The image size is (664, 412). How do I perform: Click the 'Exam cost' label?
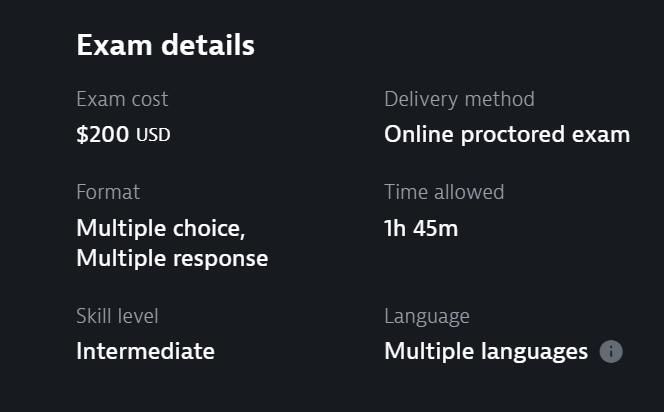click(x=122, y=99)
